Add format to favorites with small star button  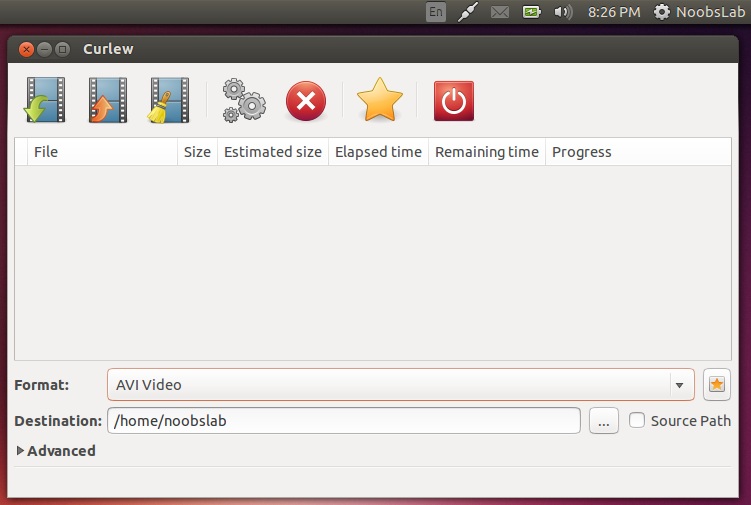click(x=717, y=384)
